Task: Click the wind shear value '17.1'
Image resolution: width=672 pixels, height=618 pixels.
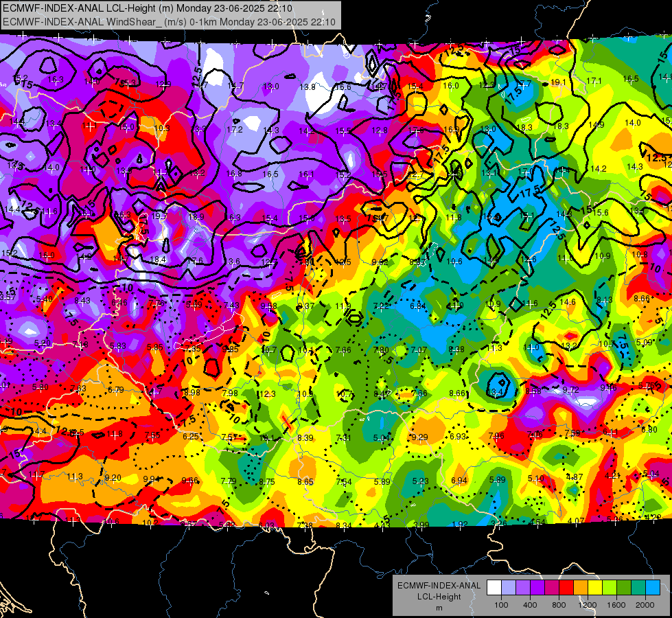Action: coord(594,80)
